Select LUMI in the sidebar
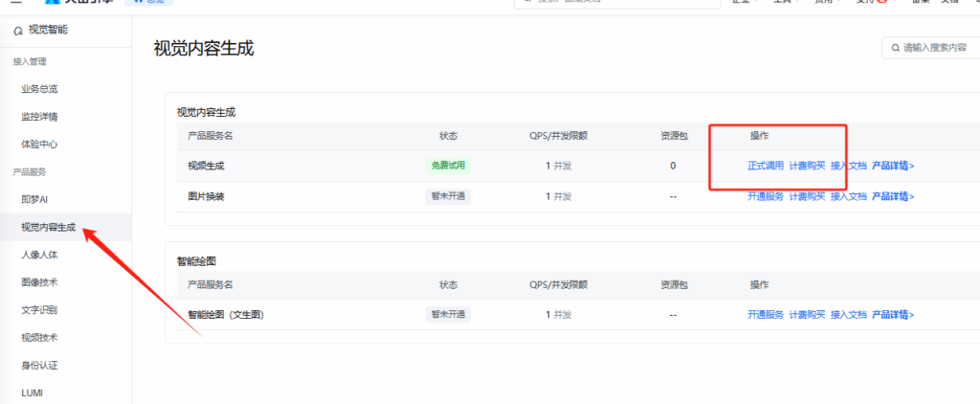980x404 pixels. pyautogui.click(x=32, y=393)
